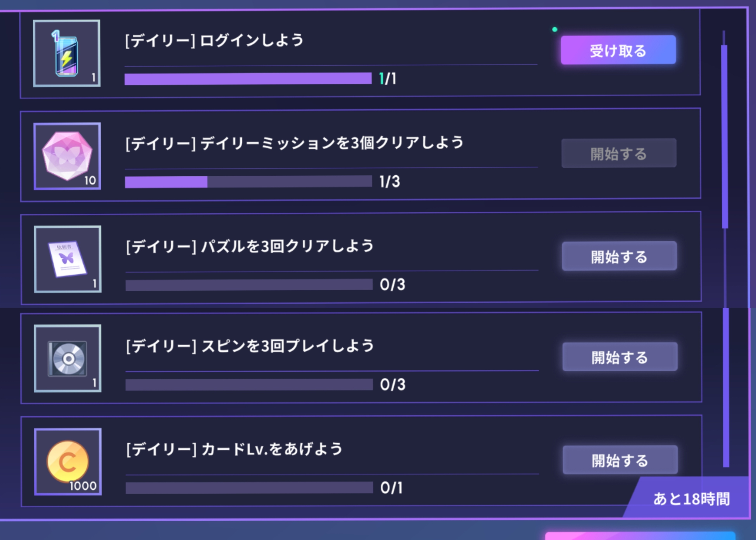Viewport: 756px width, 540px height.
Task: Start the puzzle mission with 開始する
Action: coord(619,256)
